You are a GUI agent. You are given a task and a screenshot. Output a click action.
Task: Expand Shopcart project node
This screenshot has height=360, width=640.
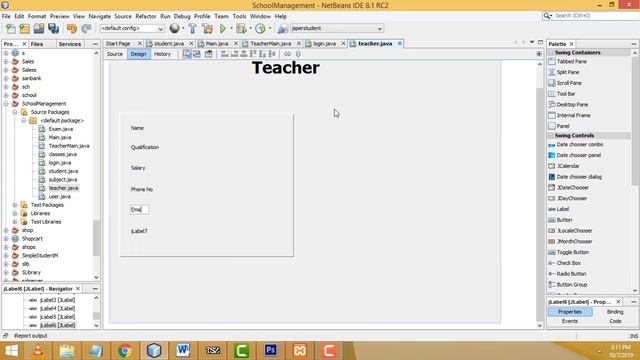pos(6,239)
